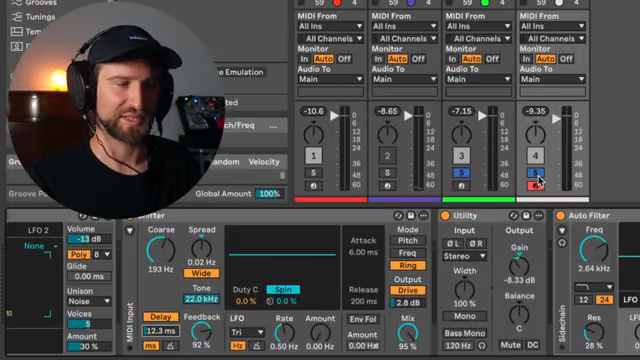Image resolution: width=640 pixels, height=360 pixels.
Task: Click the Utility Bass Mono audition headphone icon
Action: [x=482, y=346]
